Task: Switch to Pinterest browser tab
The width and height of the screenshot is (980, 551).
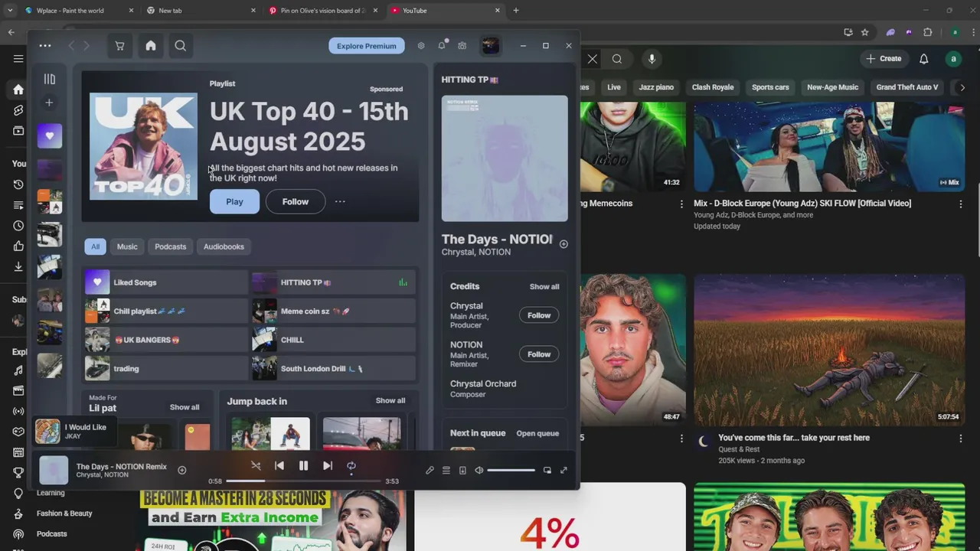Action: pos(323,11)
